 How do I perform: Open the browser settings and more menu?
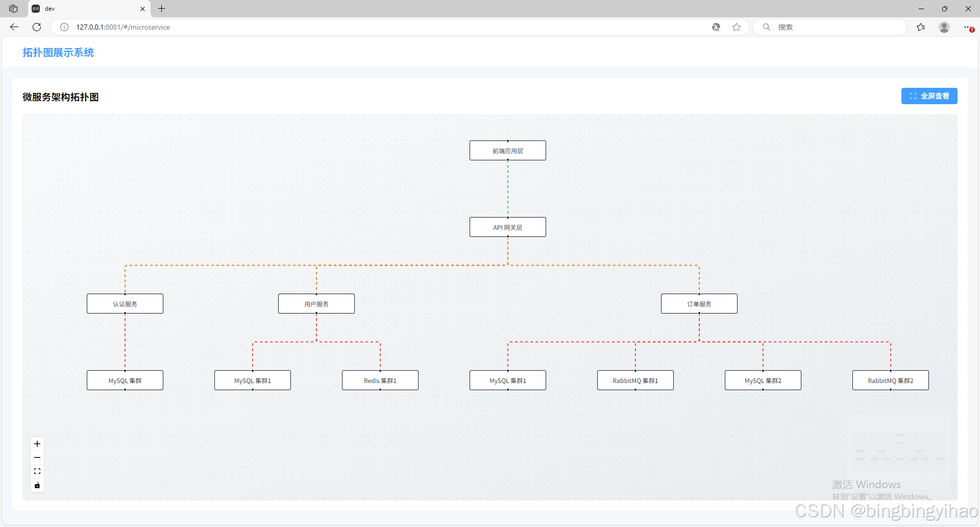968,27
